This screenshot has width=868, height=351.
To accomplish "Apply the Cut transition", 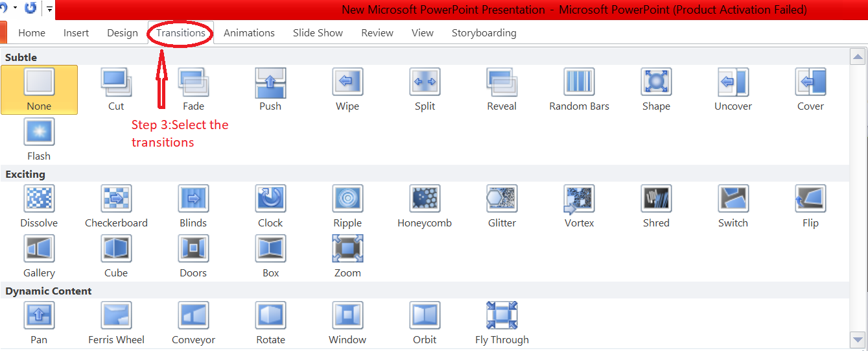I will (116, 90).
